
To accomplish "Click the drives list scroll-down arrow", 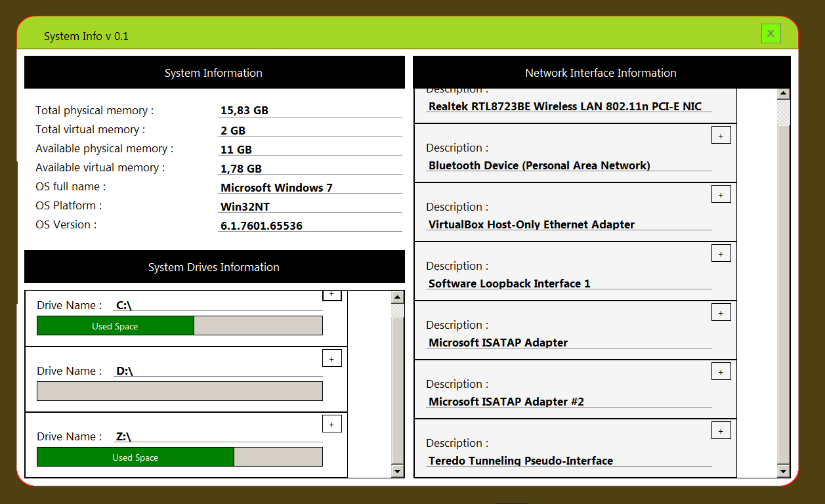I will pos(398,471).
